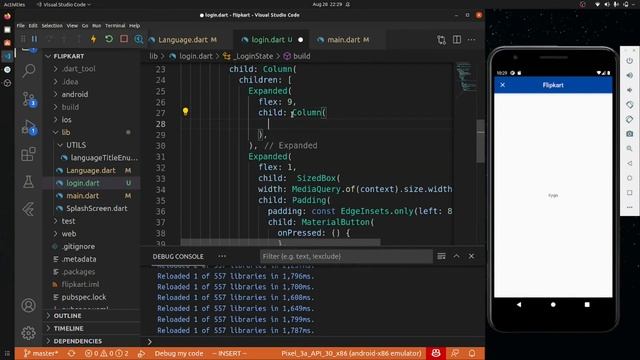The width and height of the screenshot is (640, 360).
Task: Maximize the panel with the up chevron
Action: (x=456, y=256)
